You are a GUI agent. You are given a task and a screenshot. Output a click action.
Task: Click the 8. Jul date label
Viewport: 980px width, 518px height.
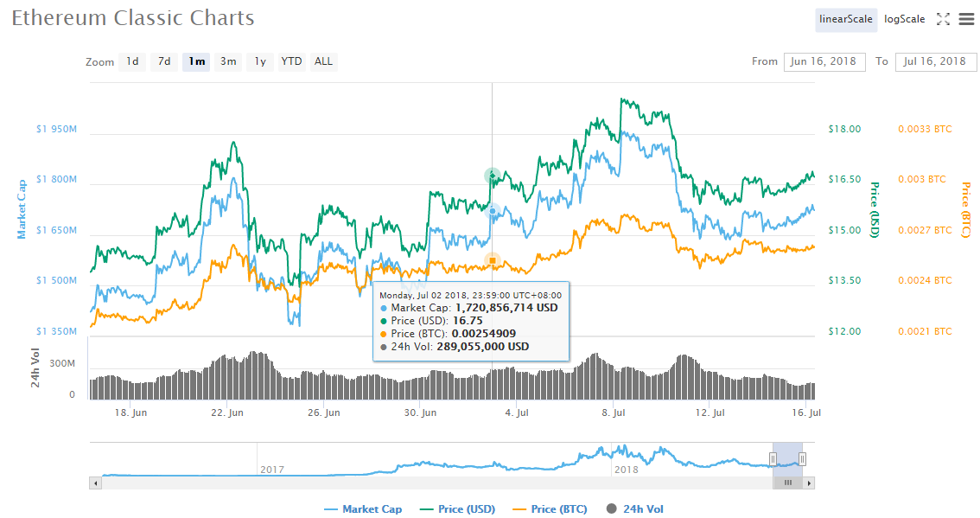click(613, 412)
